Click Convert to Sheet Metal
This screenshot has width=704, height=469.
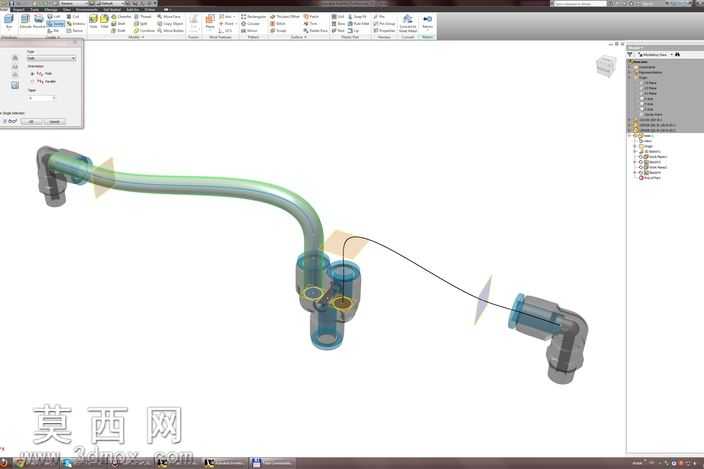tap(407, 22)
